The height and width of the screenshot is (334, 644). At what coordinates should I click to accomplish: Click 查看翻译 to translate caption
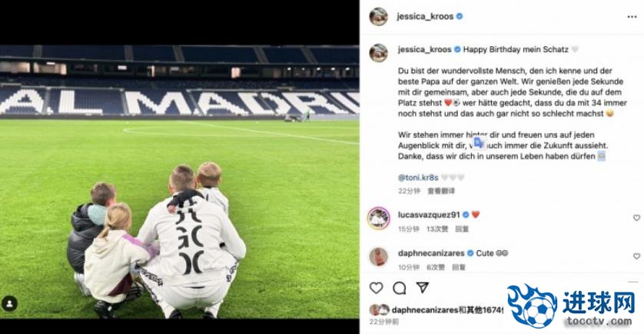(441, 191)
